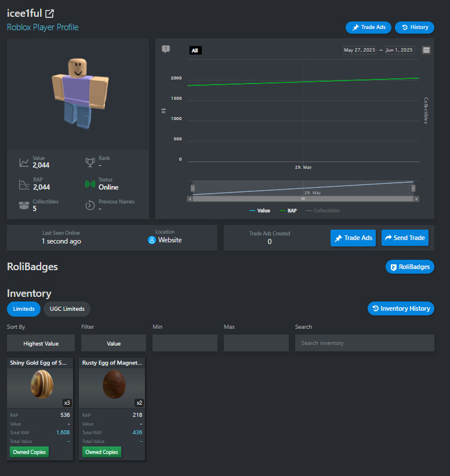Toggle the Value series in chart legend
The width and height of the screenshot is (450, 476).
[x=260, y=210]
